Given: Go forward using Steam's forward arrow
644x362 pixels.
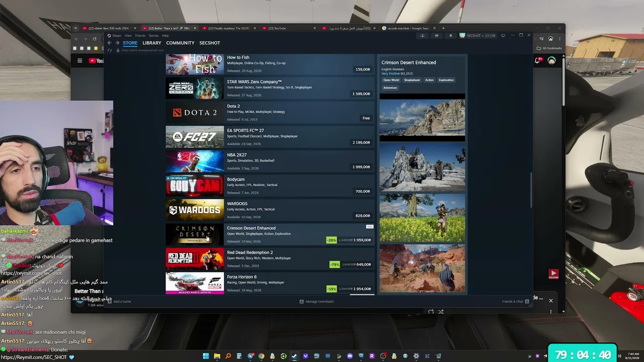Looking at the screenshot, I should click(x=117, y=43).
